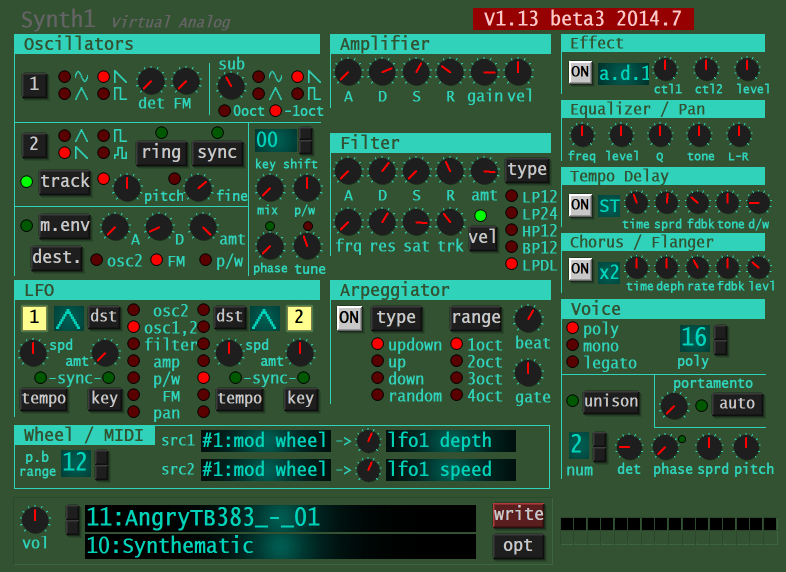Click filter velocity vel button
This screenshot has height=572, width=786.
tap(483, 238)
